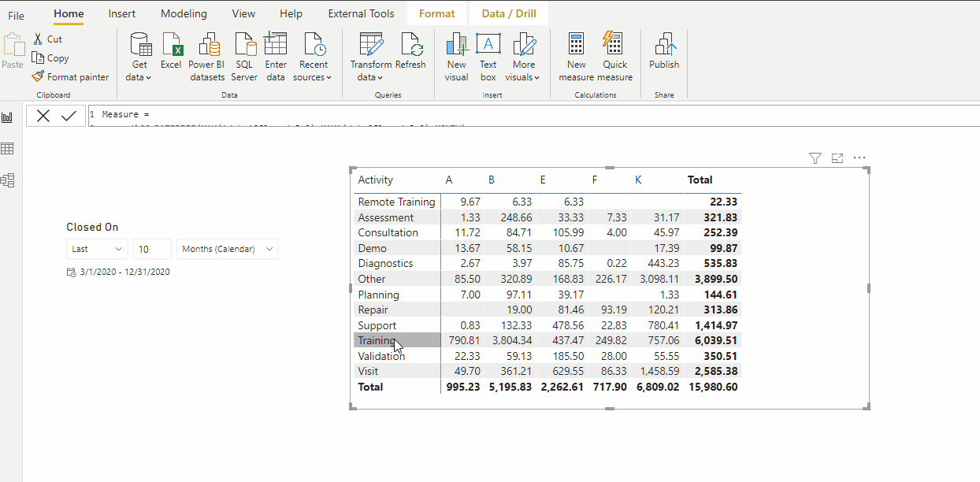Switch to Data view in sidebar
This screenshot has height=482, width=980.
click(x=8, y=149)
